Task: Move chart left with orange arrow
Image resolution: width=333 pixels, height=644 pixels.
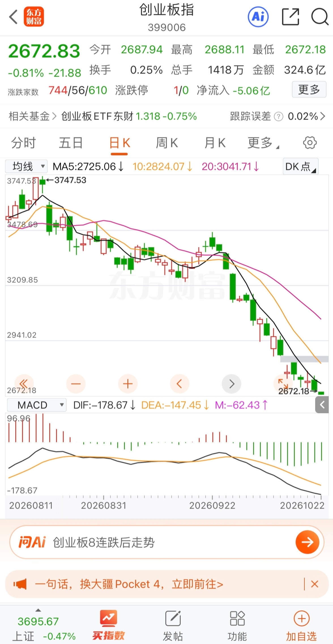Action: click(x=180, y=384)
